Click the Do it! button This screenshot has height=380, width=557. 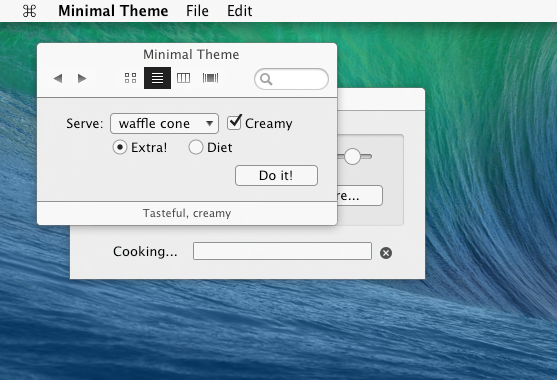coord(276,175)
